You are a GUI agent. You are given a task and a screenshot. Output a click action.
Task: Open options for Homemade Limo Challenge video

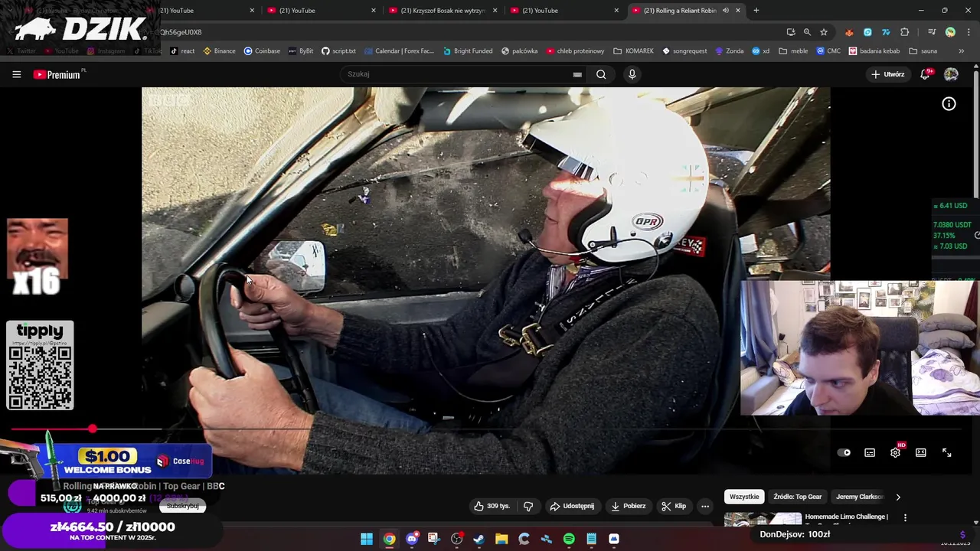905,517
